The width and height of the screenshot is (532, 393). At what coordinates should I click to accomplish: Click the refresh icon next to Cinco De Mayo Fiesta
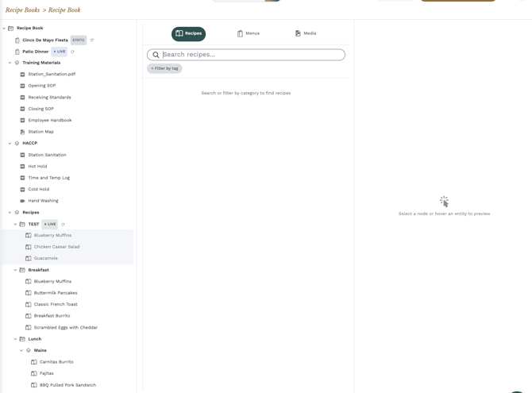pos(91,40)
